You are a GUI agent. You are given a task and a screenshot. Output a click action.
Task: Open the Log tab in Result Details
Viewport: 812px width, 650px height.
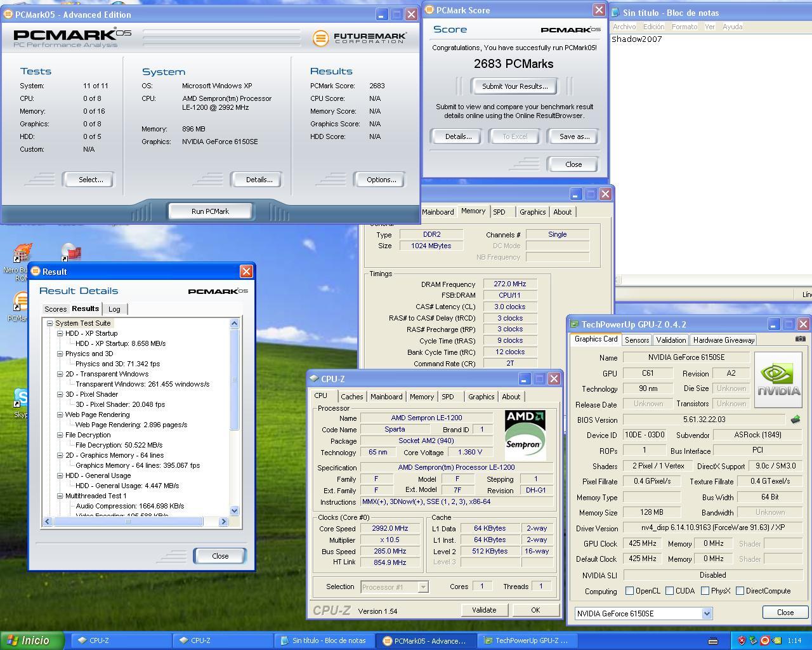(x=114, y=309)
